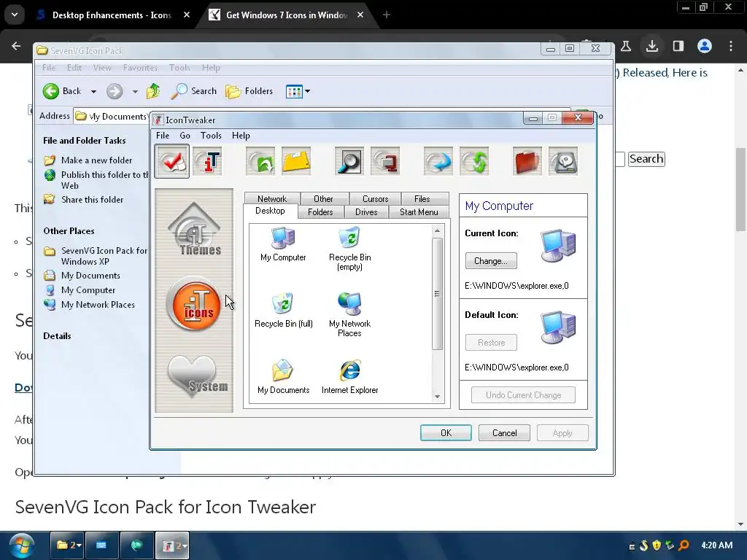The image size is (747, 560).
Task: Select the My Documents icon in the list
Action: point(283,377)
